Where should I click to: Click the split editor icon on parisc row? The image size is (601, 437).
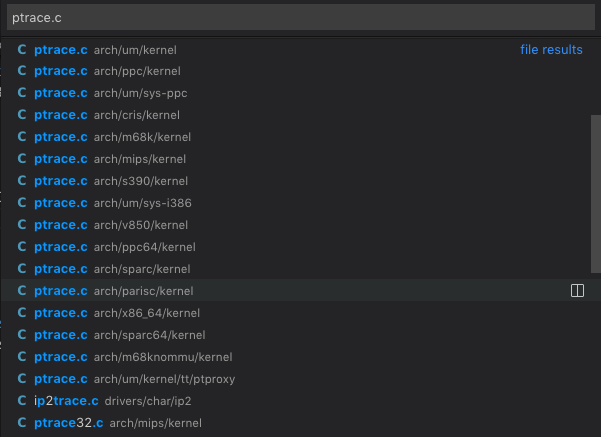click(x=577, y=291)
